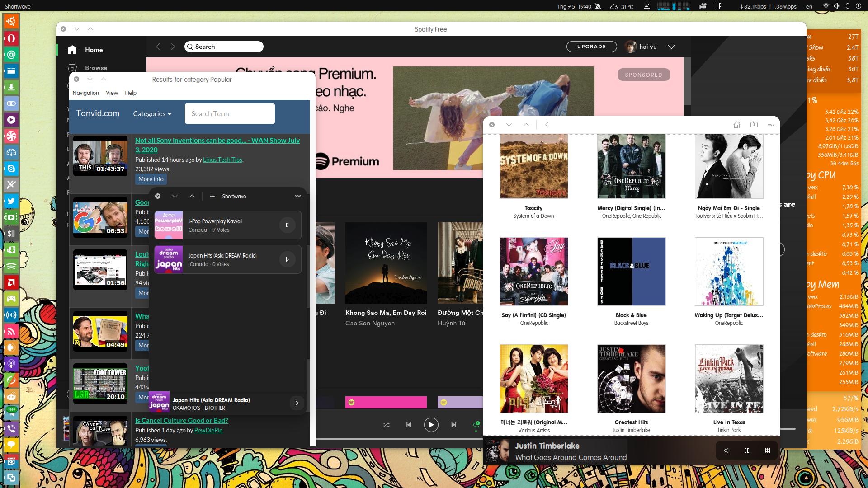Image resolution: width=868 pixels, height=488 pixels.
Task: Go forward in Spotify navigation
Action: click(x=173, y=47)
